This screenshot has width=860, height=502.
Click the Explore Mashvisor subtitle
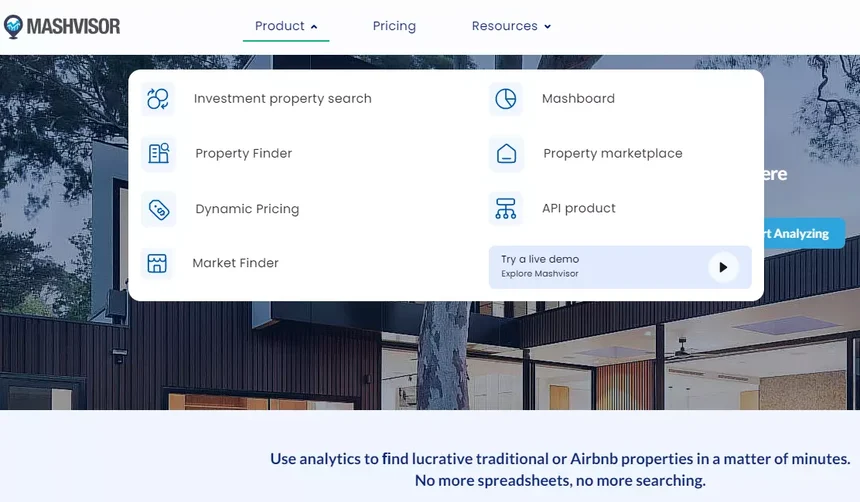click(x=540, y=274)
